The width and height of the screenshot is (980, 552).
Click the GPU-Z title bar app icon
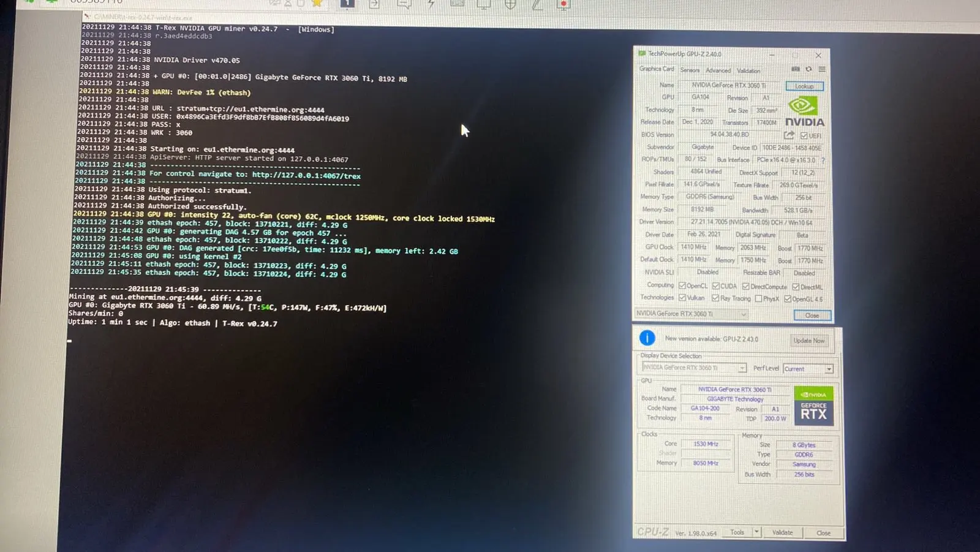(642, 53)
